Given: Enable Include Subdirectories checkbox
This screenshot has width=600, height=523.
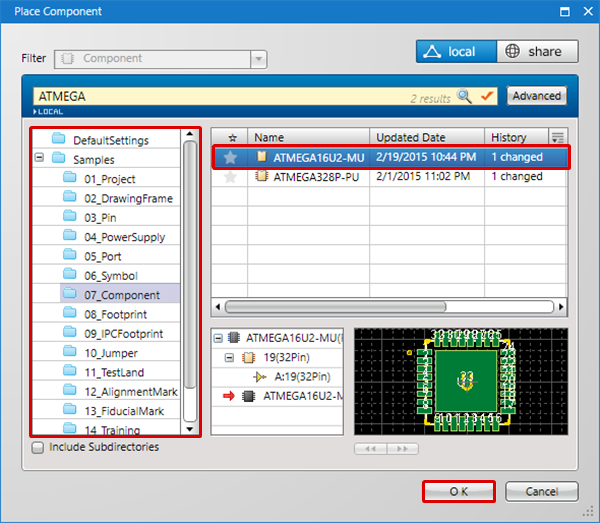Looking at the screenshot, I should click(38, 448).
